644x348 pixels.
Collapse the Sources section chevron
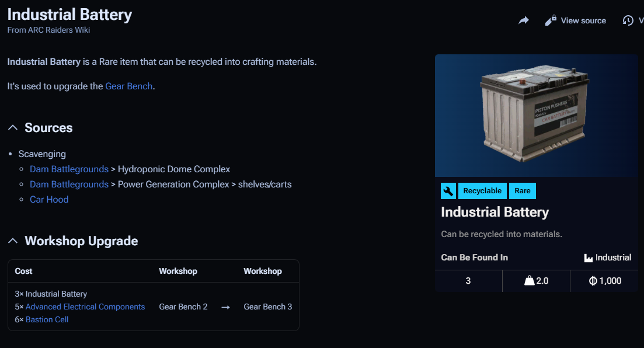pos(13,128)
